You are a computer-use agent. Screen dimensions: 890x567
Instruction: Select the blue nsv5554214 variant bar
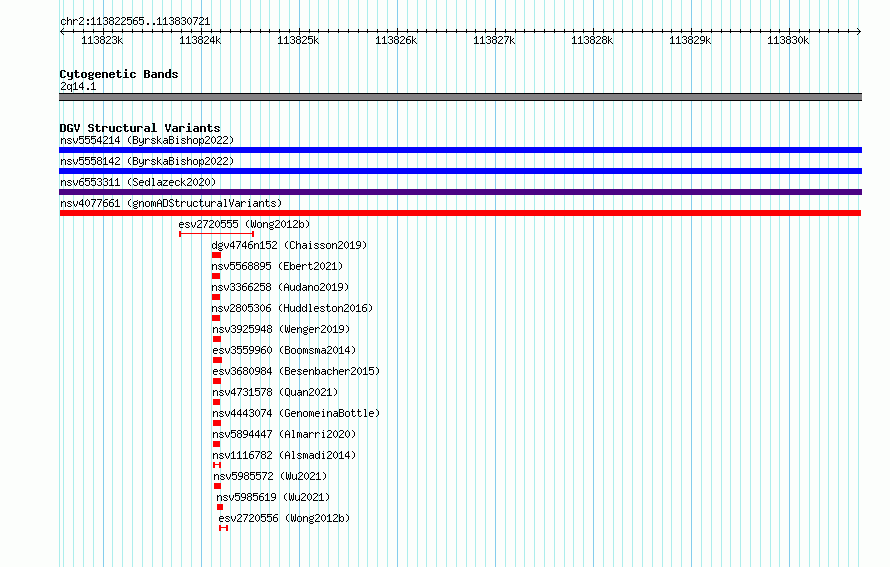(460, 150)
